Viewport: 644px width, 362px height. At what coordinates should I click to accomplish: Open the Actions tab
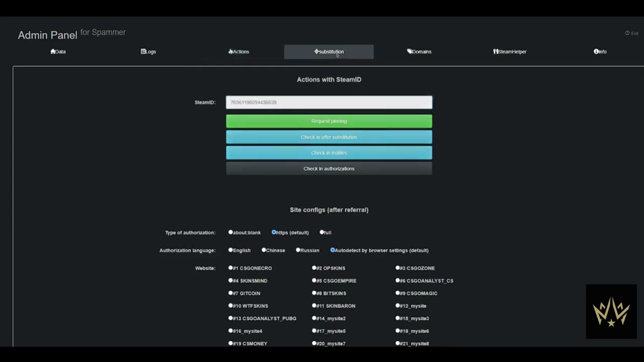[238, 51]
